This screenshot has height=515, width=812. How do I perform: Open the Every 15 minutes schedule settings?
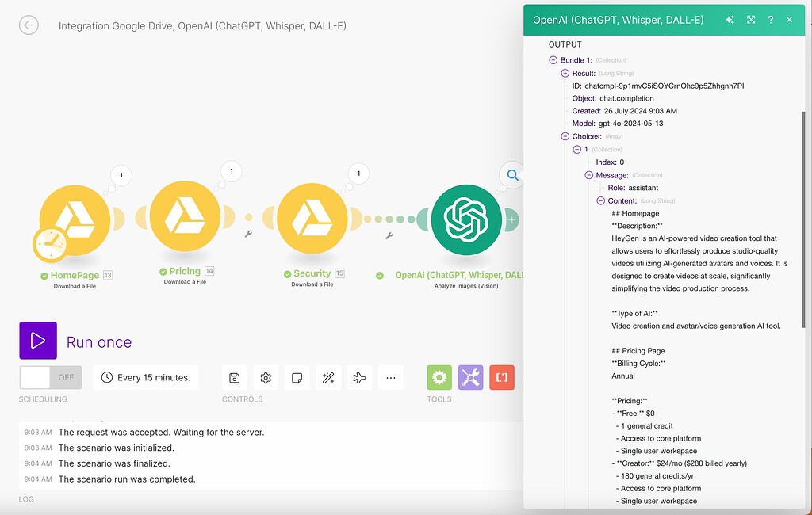click(146, 378)
